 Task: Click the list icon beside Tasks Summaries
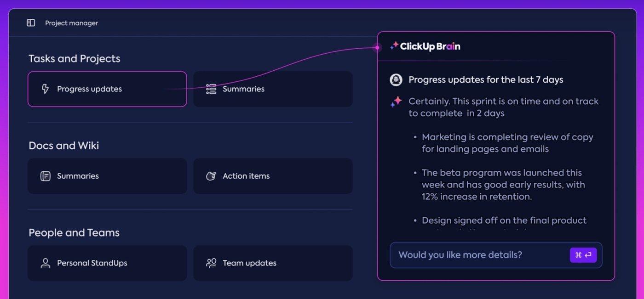tap(211, 89)
